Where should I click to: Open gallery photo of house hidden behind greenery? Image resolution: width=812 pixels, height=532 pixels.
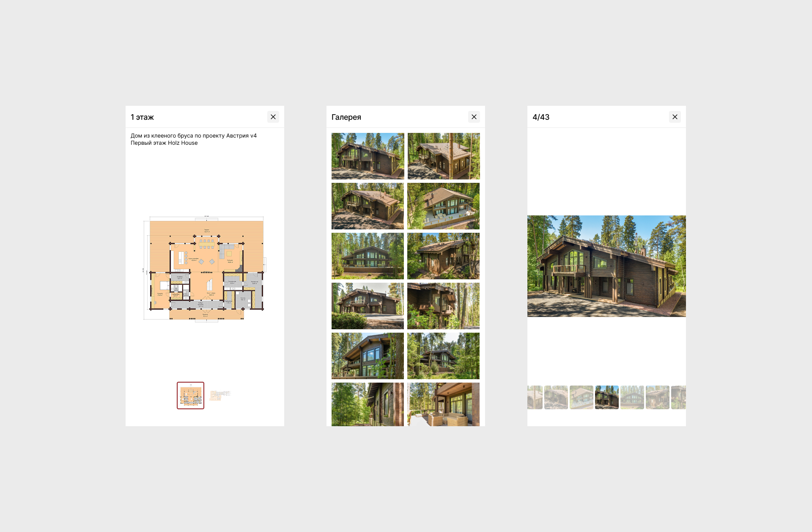[x=444, y=356]
